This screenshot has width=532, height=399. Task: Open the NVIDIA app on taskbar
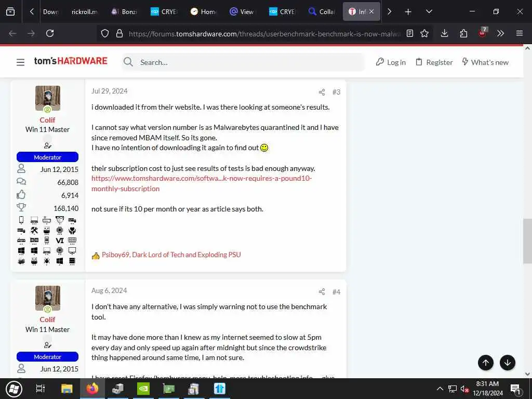(143, 389)
